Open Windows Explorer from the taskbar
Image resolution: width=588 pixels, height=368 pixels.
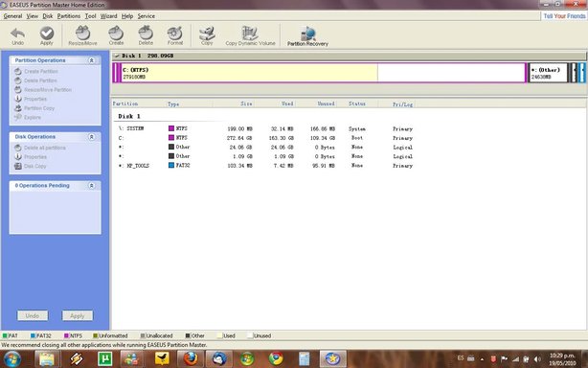point(47,359)
